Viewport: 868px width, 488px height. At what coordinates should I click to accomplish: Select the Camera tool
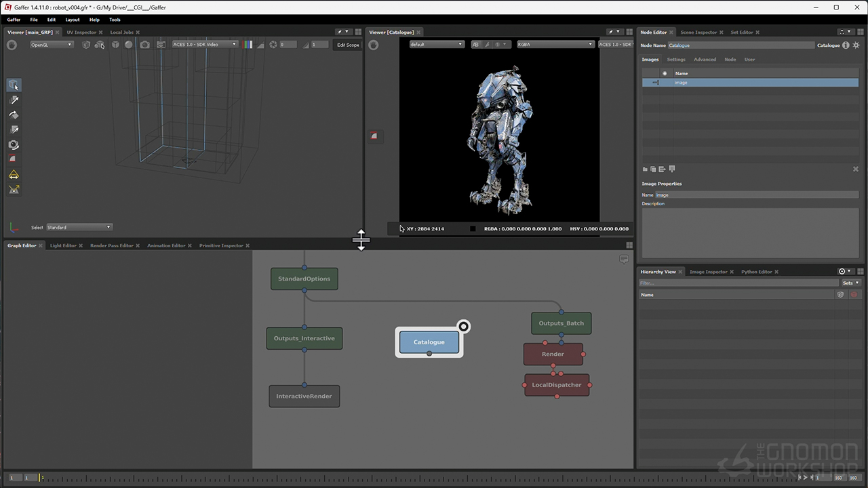click(14, 145)
